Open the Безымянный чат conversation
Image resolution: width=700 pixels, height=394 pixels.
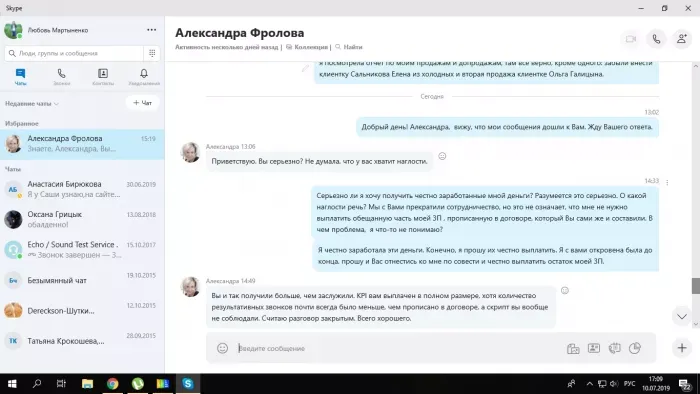tap(82, 280)
